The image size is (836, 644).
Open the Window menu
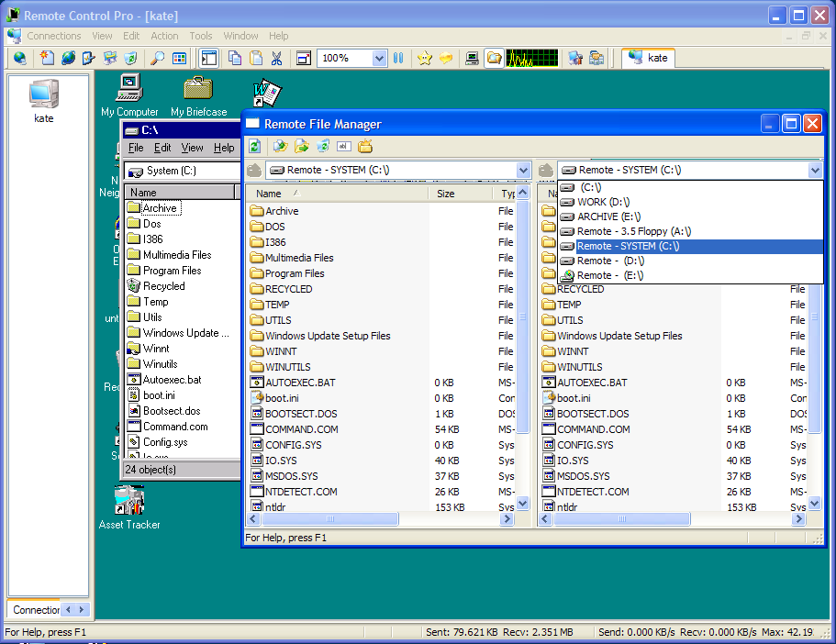tap(240, 36)
